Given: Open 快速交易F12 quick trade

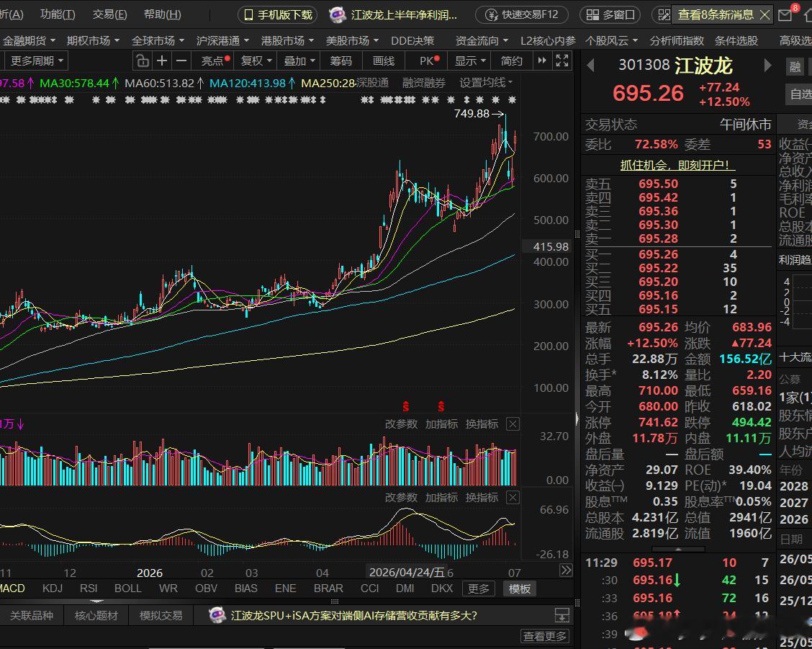Looking at the screenshot, I should [521, 15].
